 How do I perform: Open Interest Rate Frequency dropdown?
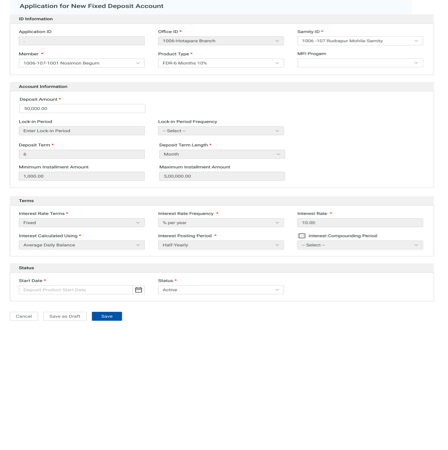[x=221, y=223]
